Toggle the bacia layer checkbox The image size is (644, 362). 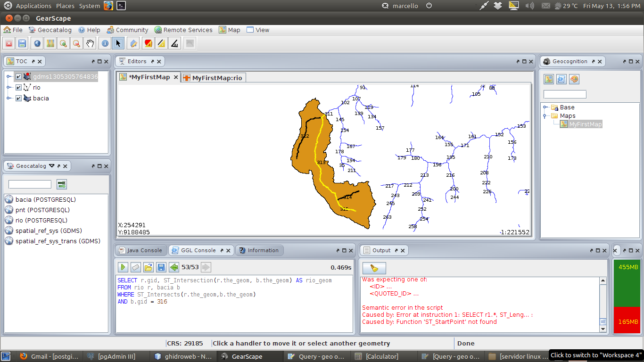(19, 99)
